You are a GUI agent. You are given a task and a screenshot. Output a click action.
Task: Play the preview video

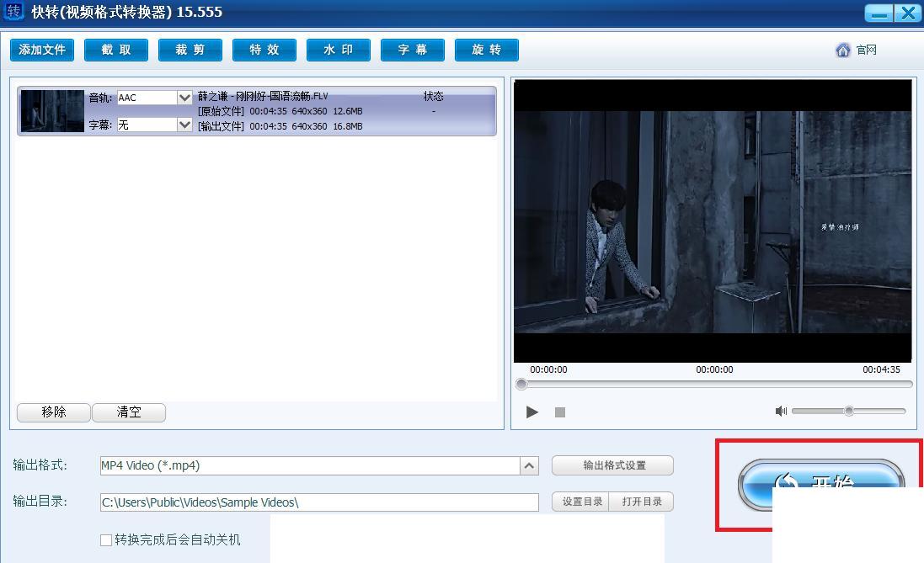[x=532, y=412]
